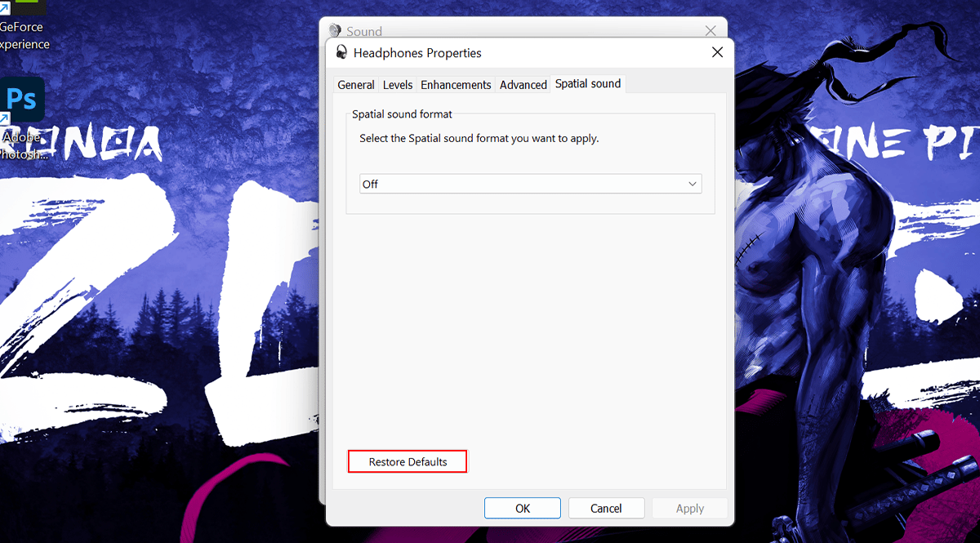The image size is (980, 543).
Task: Click the greyed Apply button
Action: [x=690, y=508]
